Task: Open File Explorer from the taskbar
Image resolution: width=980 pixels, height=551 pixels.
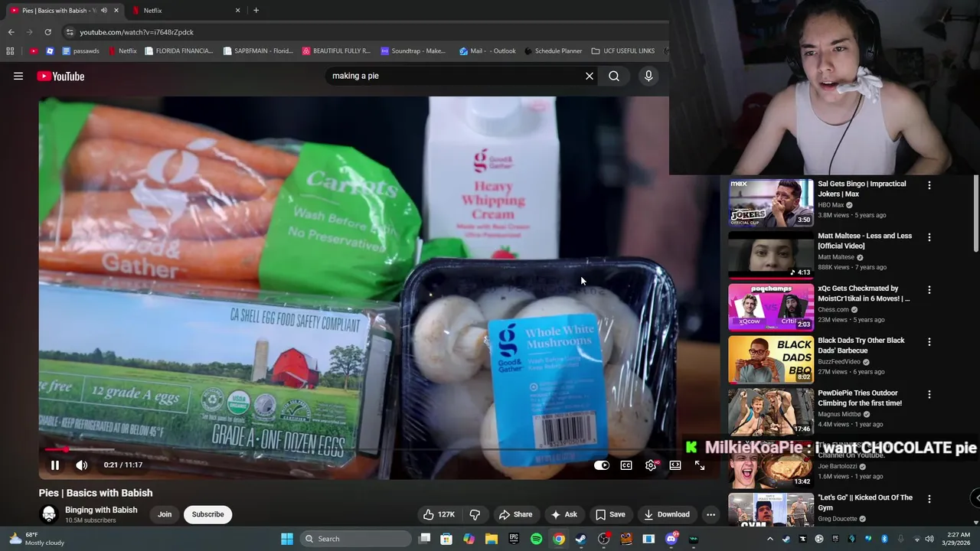Action: pyautogui.click(x=492, y=539)
